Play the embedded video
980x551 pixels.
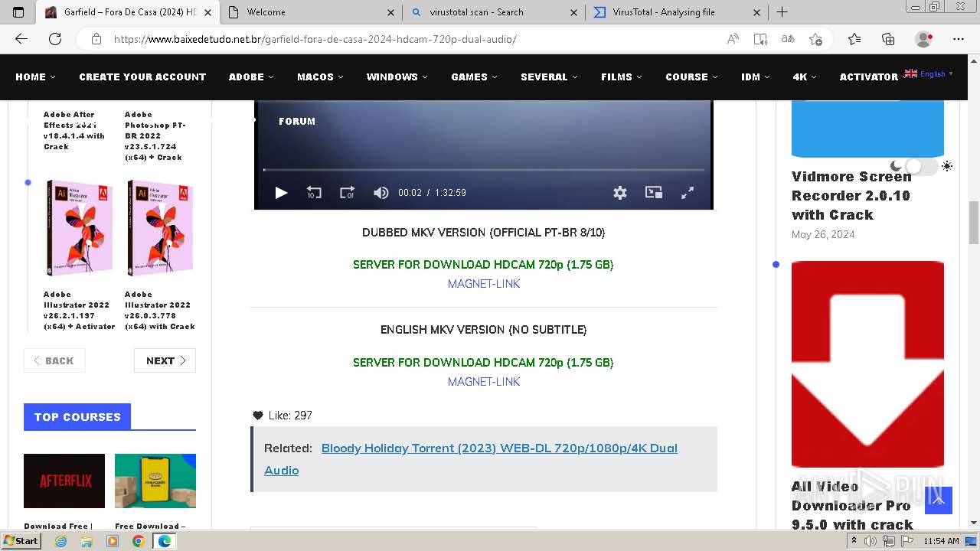click(x=281, y=193)
